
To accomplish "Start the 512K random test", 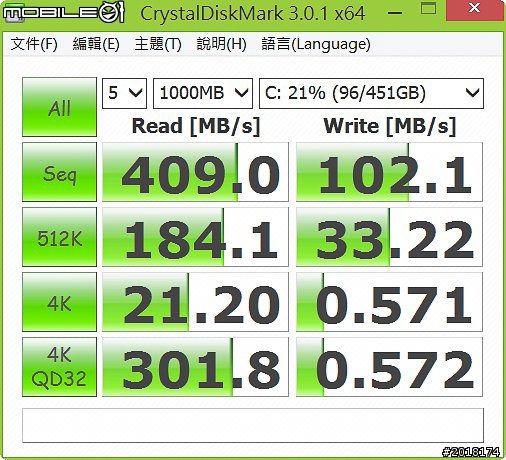I will pyautogui.click(x=59, y=237).
